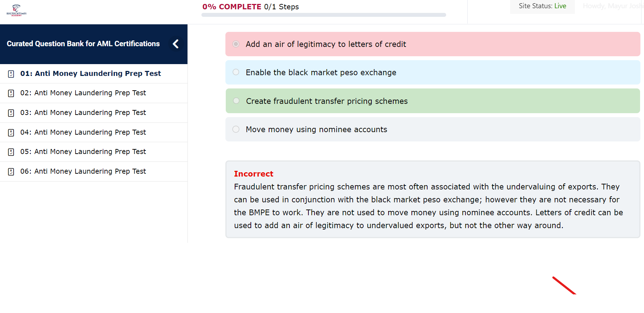Image resolution: width=644 pixels, height=313 pixels.
Task: Pick the nominee accounts radio option
Action: (236, 129)
